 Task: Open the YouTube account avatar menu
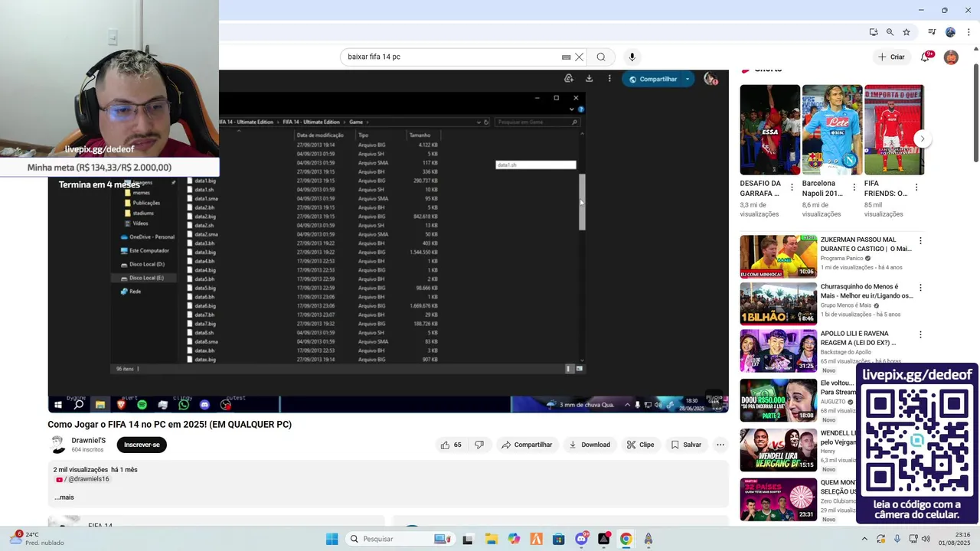pyautogui.click(x=951, y=57)
